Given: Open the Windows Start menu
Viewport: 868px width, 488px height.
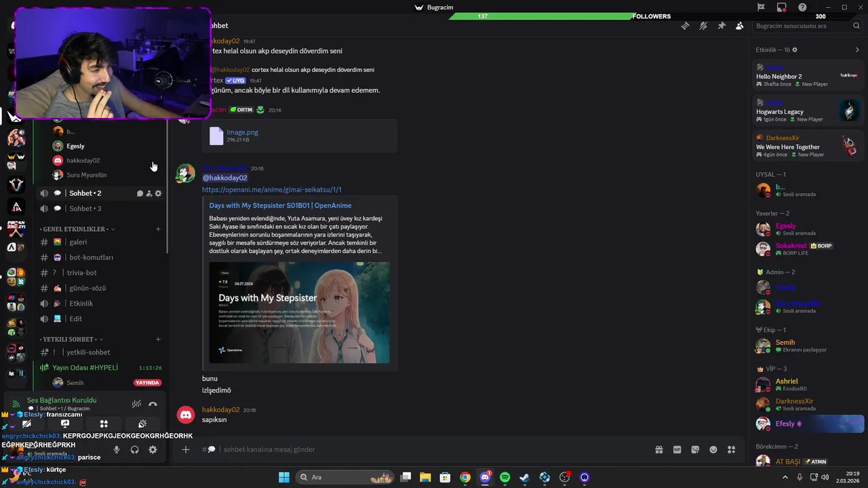Looking at the screenshot, I should [x=284, y=477].
